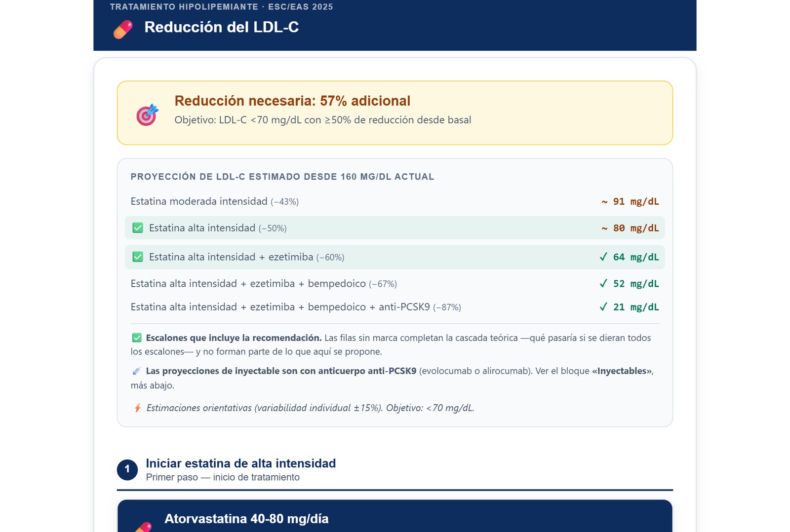
Task: Click the numbered step 1 circle badge
Action: [x=127, y=469]
